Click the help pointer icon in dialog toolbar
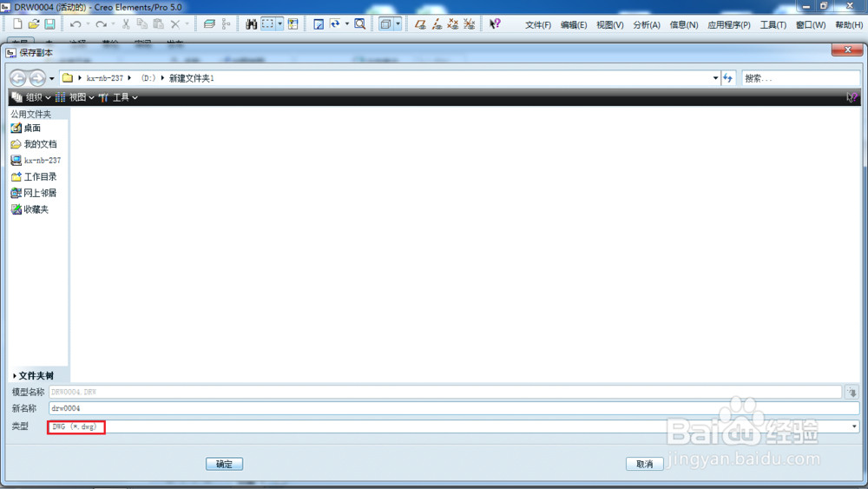The image size is (868, 489). coord(852,97)
